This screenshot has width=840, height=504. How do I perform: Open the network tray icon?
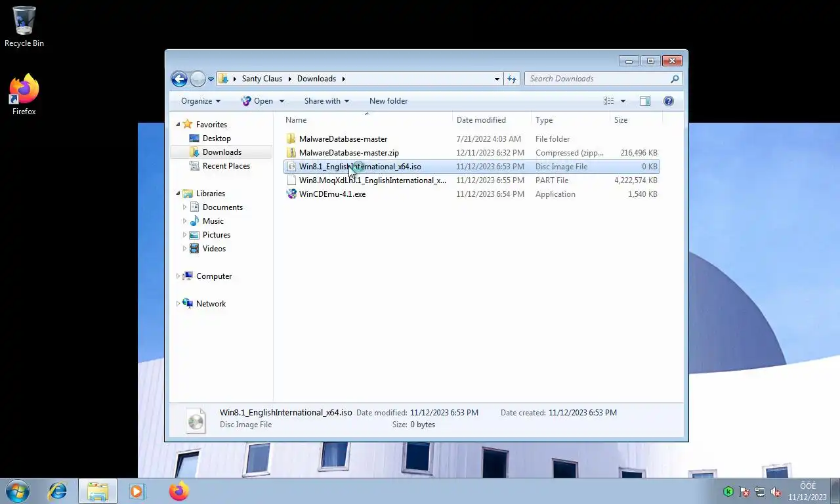(760, 492)
